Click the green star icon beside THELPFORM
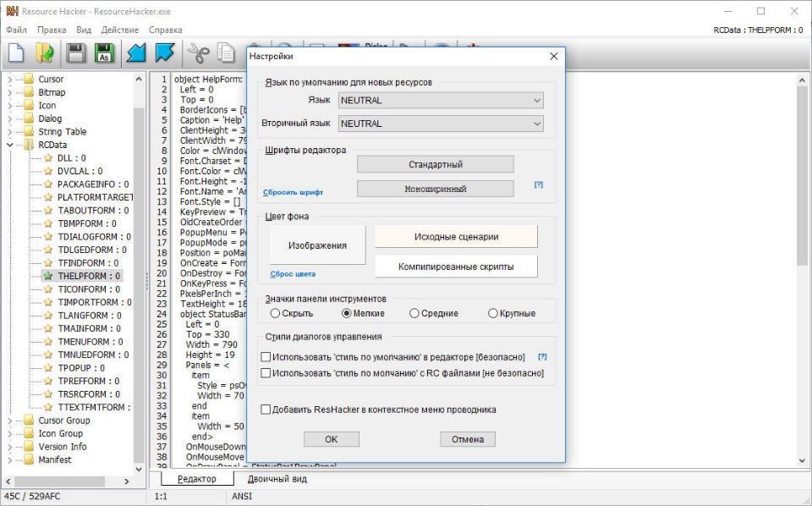 [48, 276]
